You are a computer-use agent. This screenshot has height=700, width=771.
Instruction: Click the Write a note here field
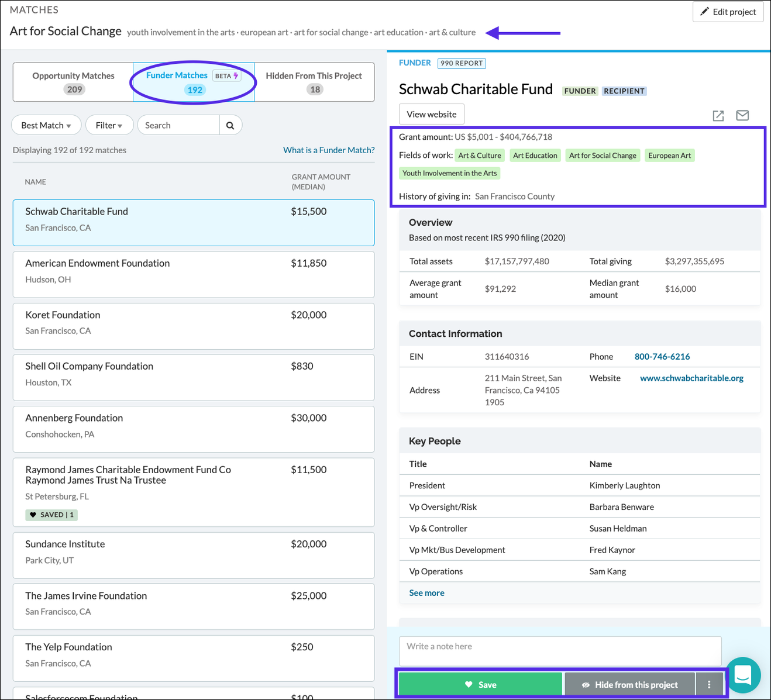560,651
